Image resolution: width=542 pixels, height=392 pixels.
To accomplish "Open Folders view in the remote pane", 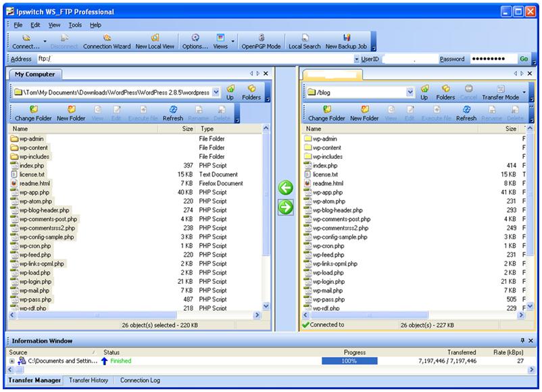I will coord(445,93).
